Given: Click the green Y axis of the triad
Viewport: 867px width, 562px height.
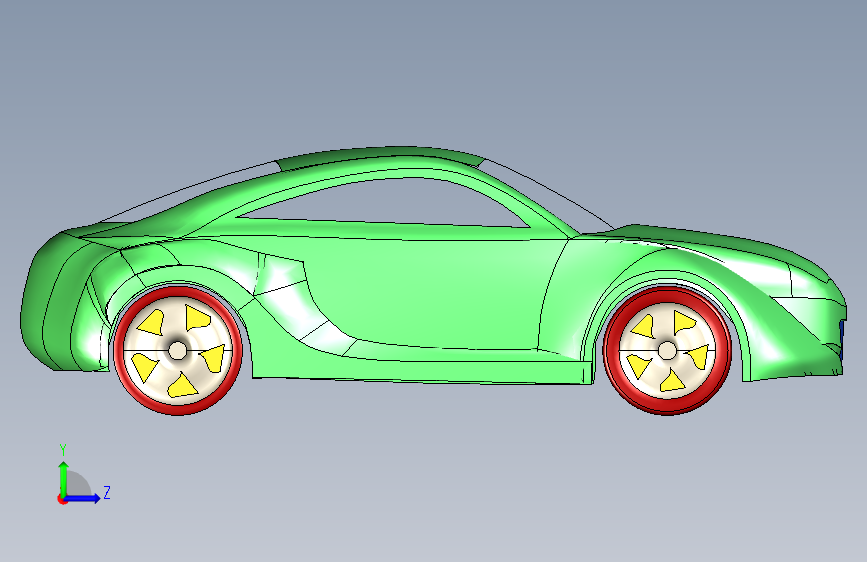Looking at the screenshot, I should [64, 479].
